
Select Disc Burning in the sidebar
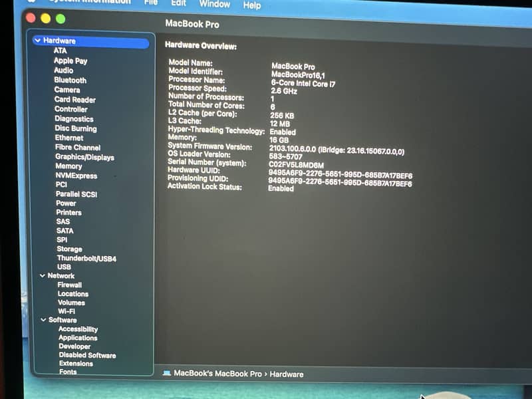pyautogui.click(x=76, y=128)
